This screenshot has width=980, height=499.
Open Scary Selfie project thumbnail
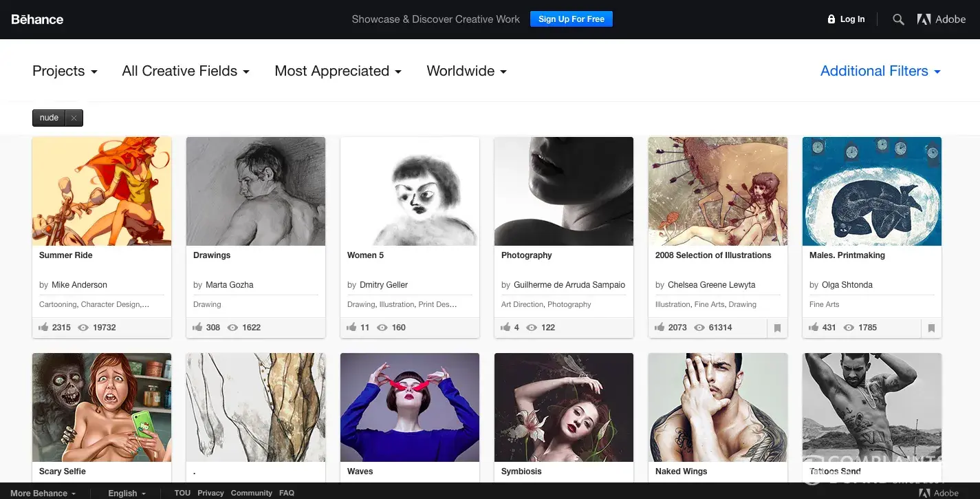pos(102,407)
